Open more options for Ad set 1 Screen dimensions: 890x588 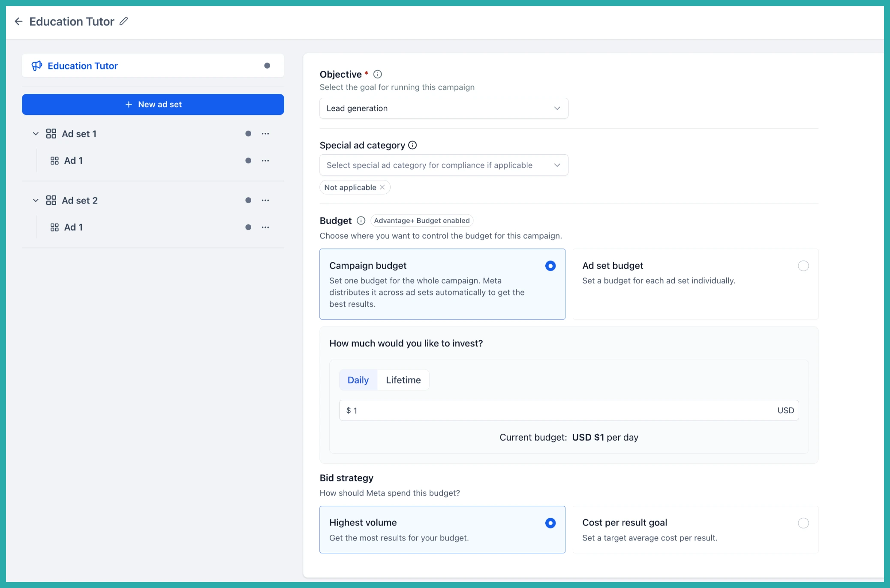(265, 134)
